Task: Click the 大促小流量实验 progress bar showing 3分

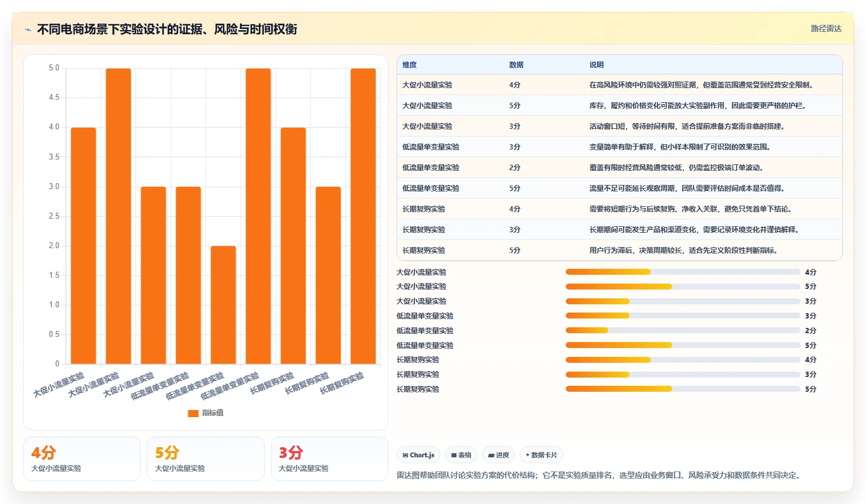Action: point(683,301)
